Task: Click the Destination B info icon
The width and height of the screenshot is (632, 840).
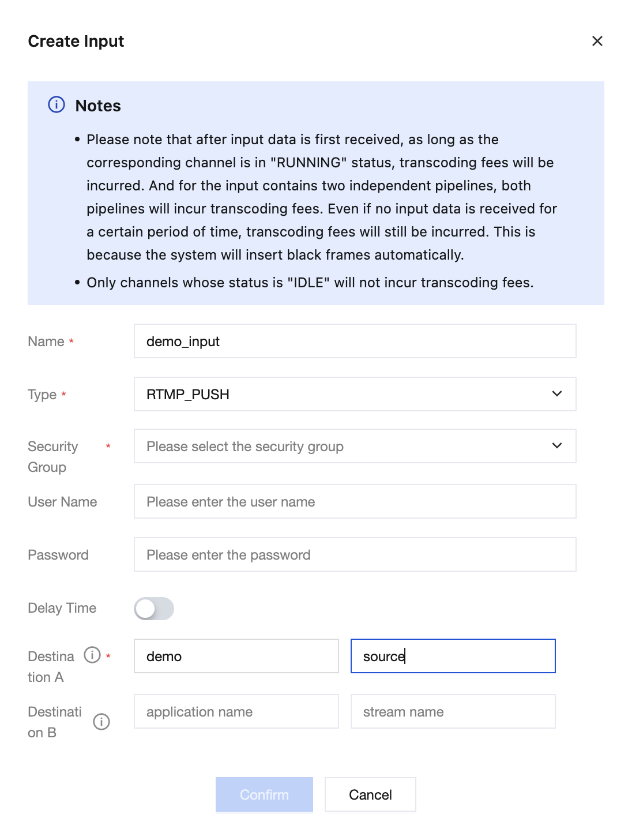Action: tap(101, 722)
